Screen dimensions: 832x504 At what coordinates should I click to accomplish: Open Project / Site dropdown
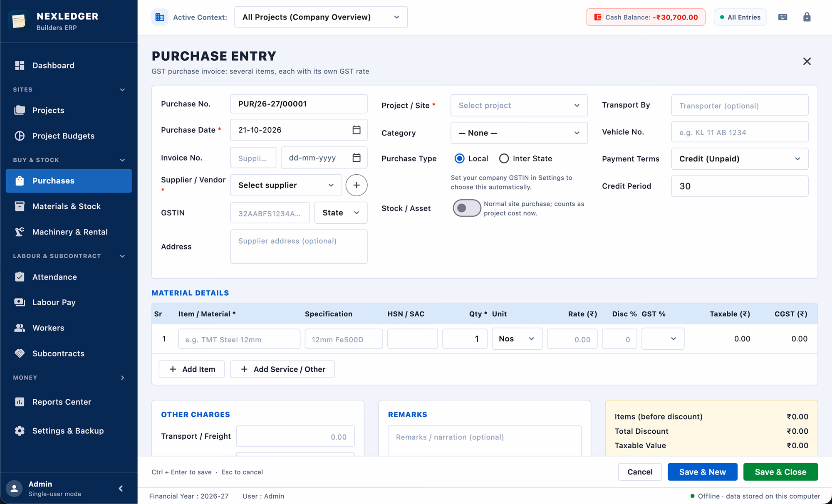tap(519, 105)
